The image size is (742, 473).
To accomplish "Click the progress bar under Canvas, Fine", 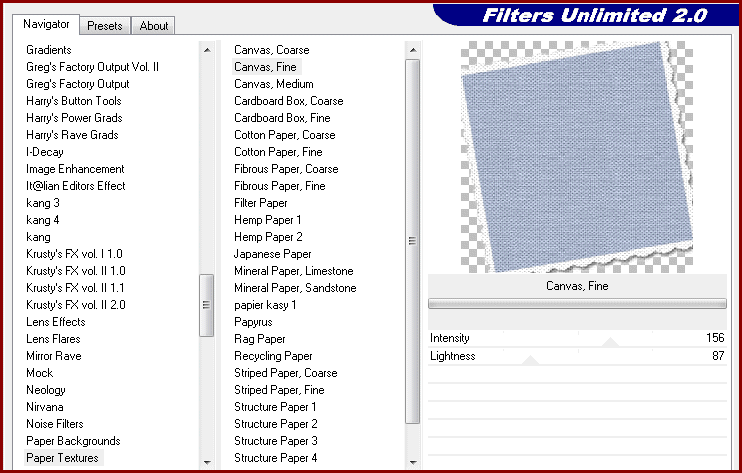I will click(x=577, y=304).
